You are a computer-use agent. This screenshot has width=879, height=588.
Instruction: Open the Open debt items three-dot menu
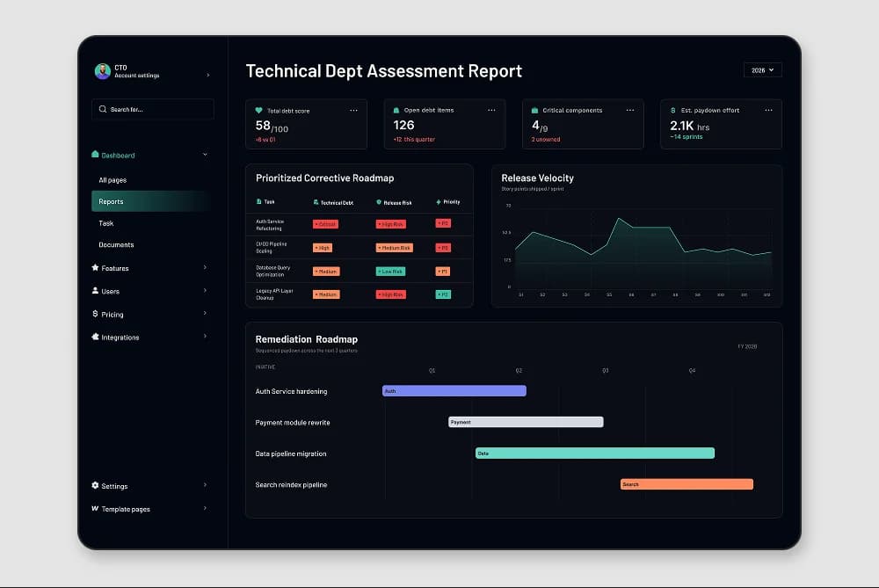click(x=491, y=111)
